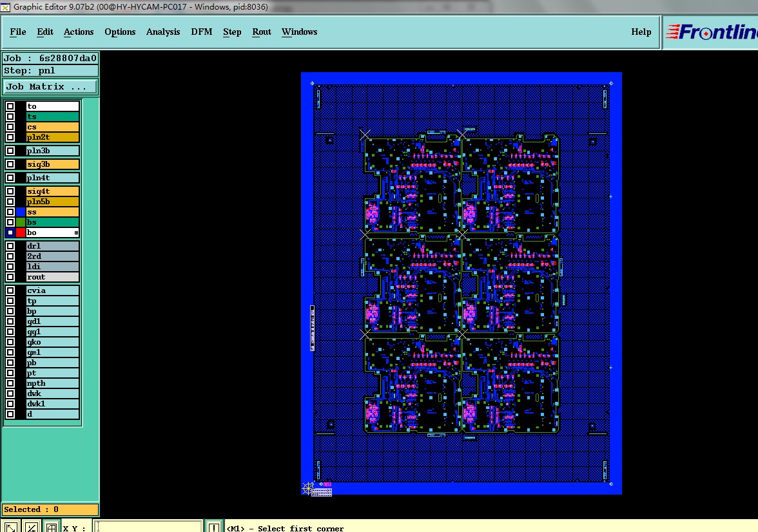The image size is (758, 532).
Task: Toggle the checkbox for layer cvia
Action: click(x=10, y=290)
